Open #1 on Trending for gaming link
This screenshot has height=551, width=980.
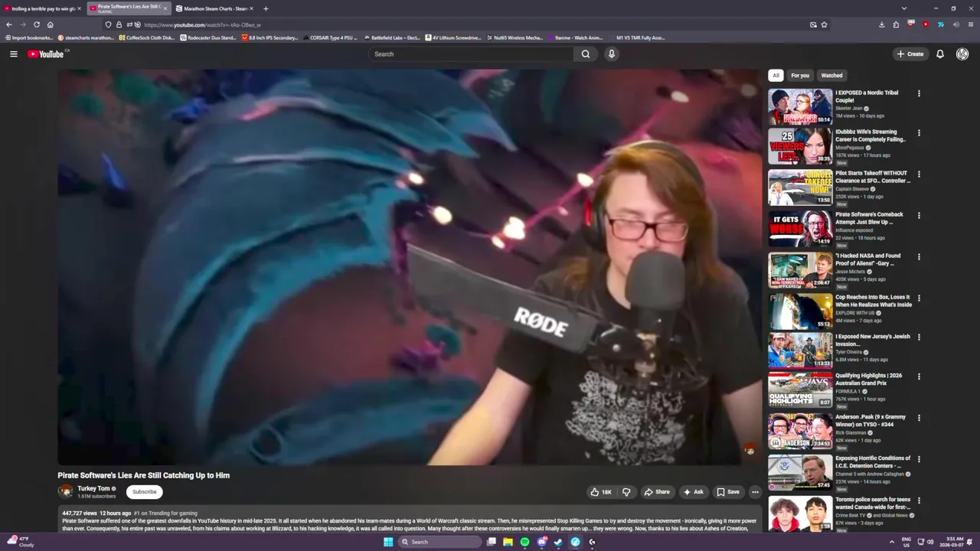pos(165,514)
